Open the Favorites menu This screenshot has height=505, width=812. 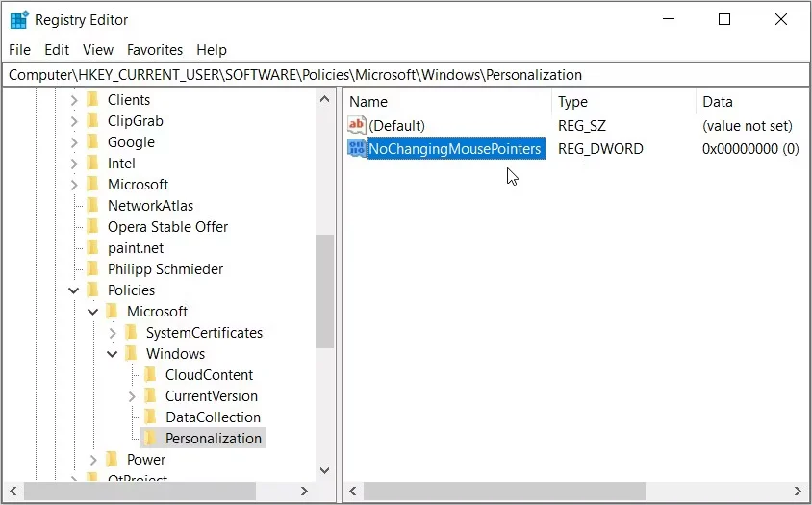click(x=155, y=50)
